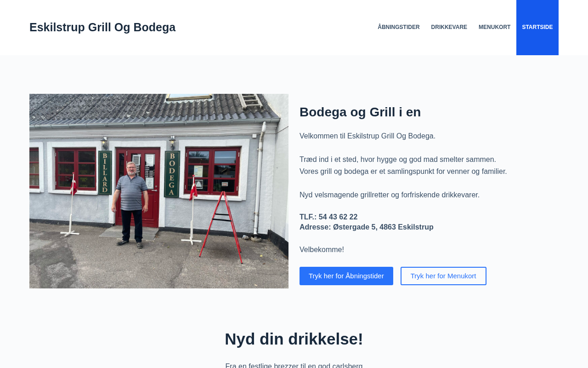Click the blue 'Tryk her for Åbningstider' button
This screenshot has height=368, width=588.
(346, 276)
